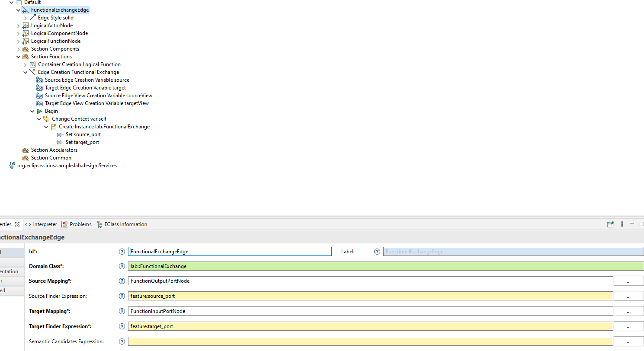
Task: Click the targetView variable icon
Action: (x=40, y=103)
